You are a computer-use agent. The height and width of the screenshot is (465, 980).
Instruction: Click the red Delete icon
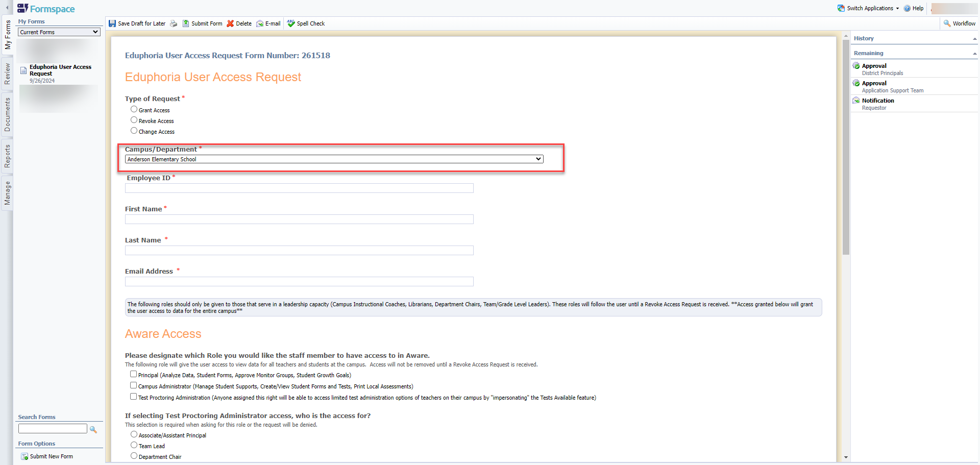click(231, 23)
